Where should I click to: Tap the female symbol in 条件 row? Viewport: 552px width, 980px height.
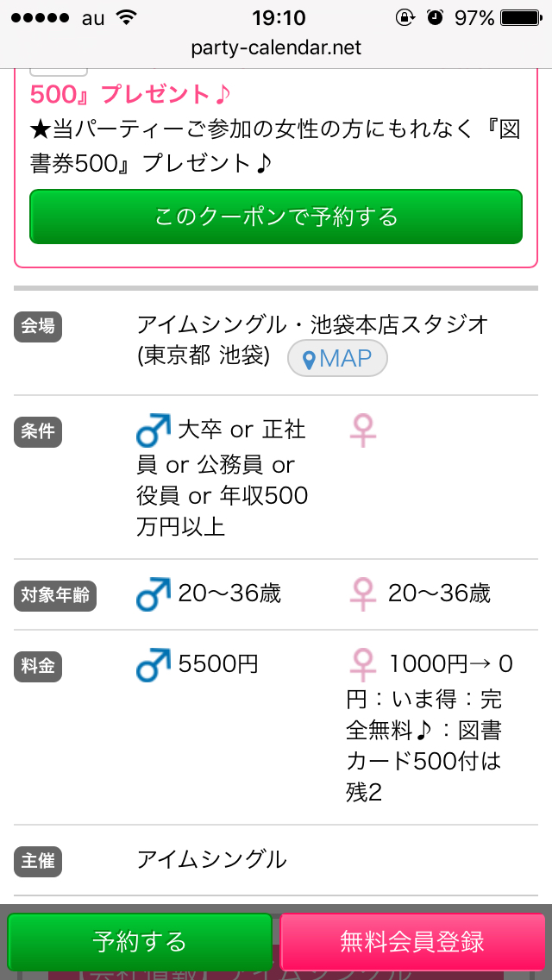click(363, 430)
